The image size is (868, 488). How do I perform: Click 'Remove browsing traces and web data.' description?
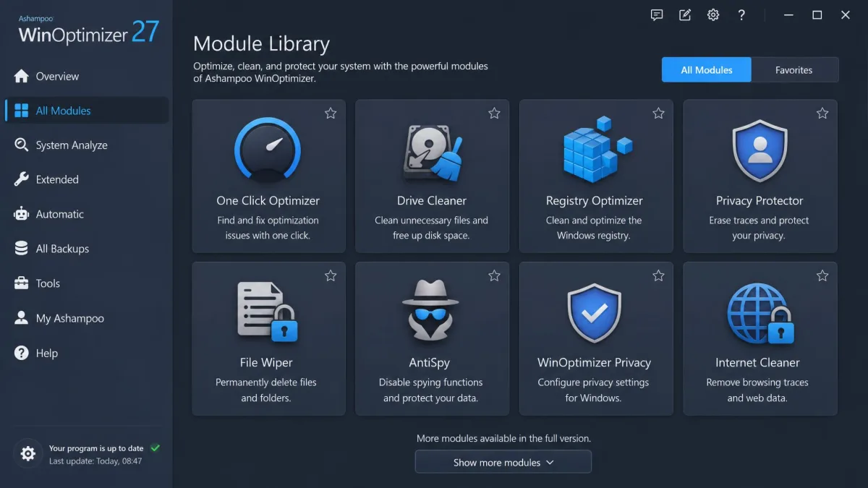757,390
